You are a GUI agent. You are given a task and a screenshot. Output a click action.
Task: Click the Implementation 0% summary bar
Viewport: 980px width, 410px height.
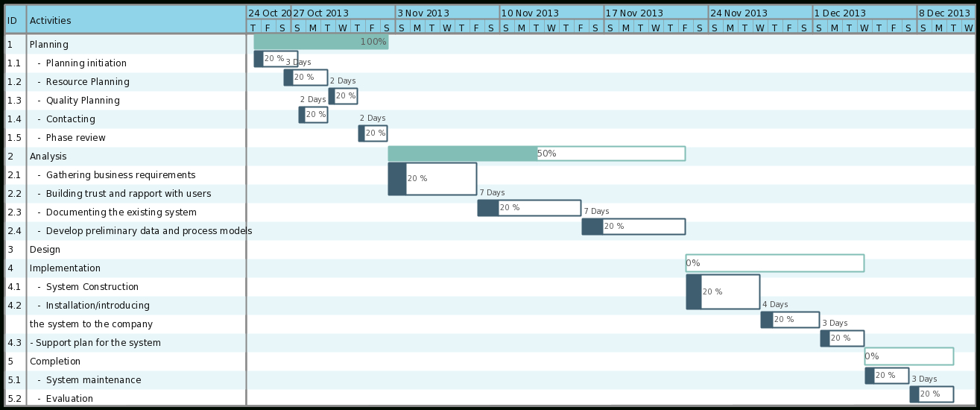click(775, 263)
